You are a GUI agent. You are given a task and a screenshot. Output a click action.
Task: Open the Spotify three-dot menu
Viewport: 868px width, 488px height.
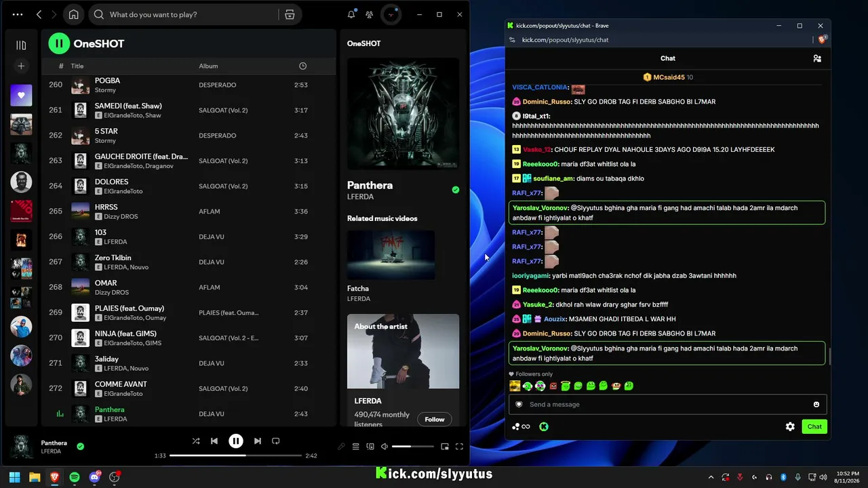coord(18,14)
